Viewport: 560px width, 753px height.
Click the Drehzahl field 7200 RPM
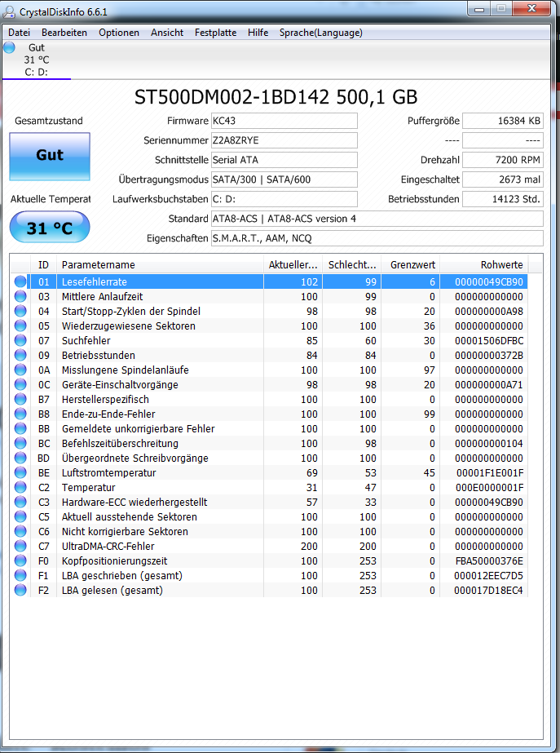click(502, 160)
